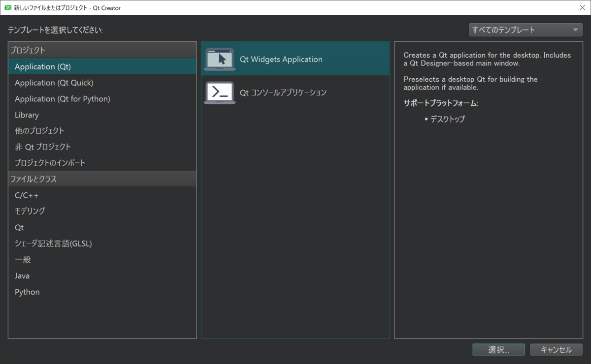
Task: Click the Qt Widgets Application template icon
Action: pos(220,59)
